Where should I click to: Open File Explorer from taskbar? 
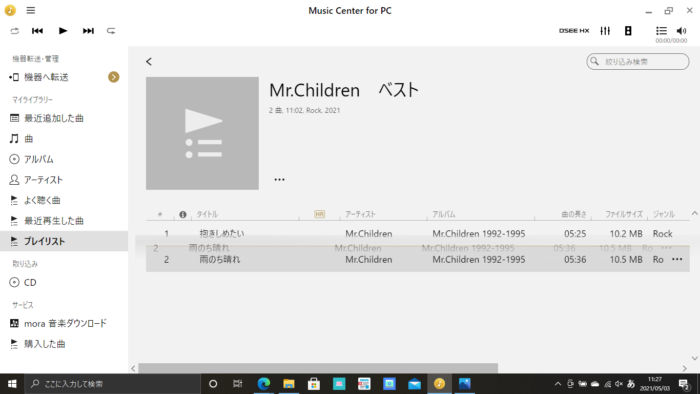tap(289, 384)
